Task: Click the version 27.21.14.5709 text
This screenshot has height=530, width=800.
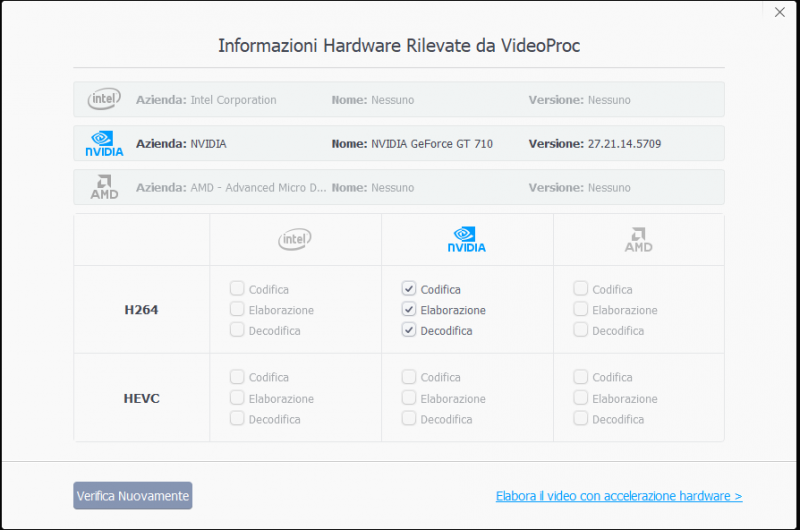Action: click(x=624, y=144)
